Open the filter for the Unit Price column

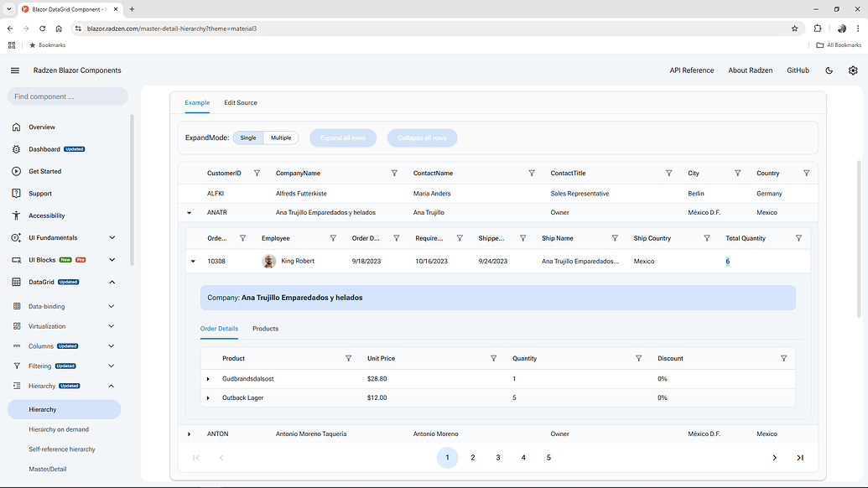[x=493, y=358]
